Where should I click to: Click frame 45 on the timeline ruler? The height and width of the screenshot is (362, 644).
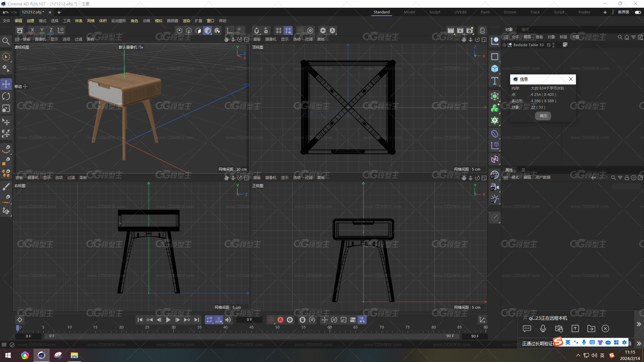251,327
